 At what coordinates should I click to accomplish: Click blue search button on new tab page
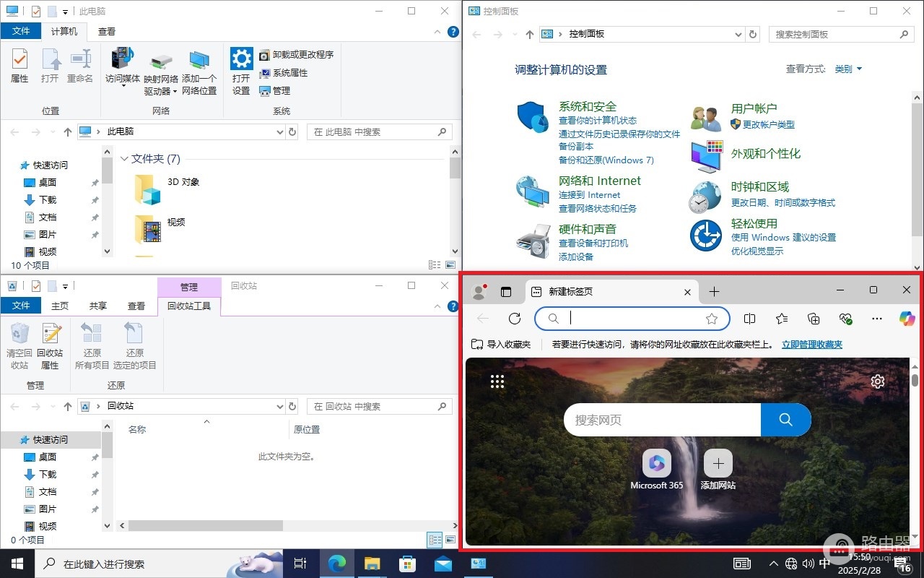786,420
